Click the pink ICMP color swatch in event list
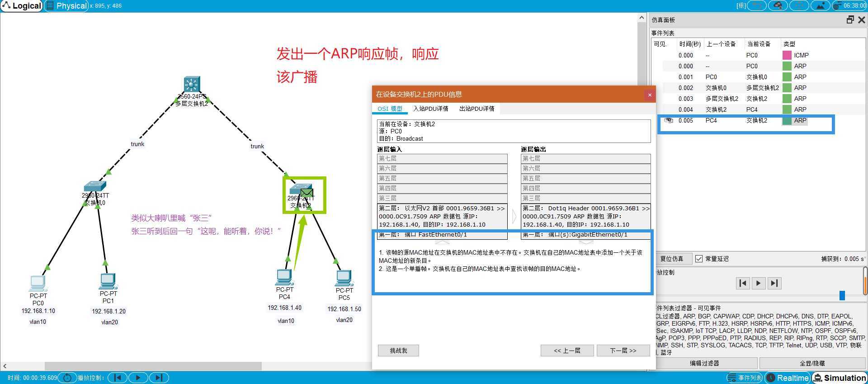 click(x=787, y=55)
